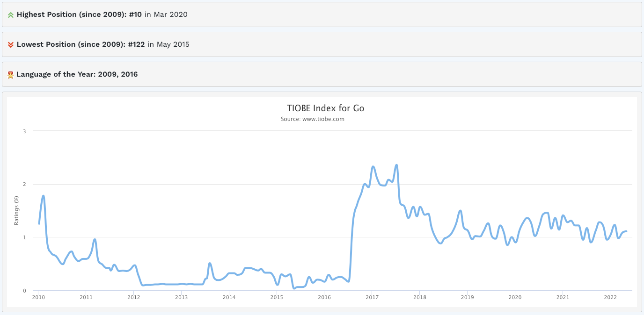Viewport: 644px width, 315px height.
Task: Click the 2010 label on the x-axis
Action: coord(38,297)
